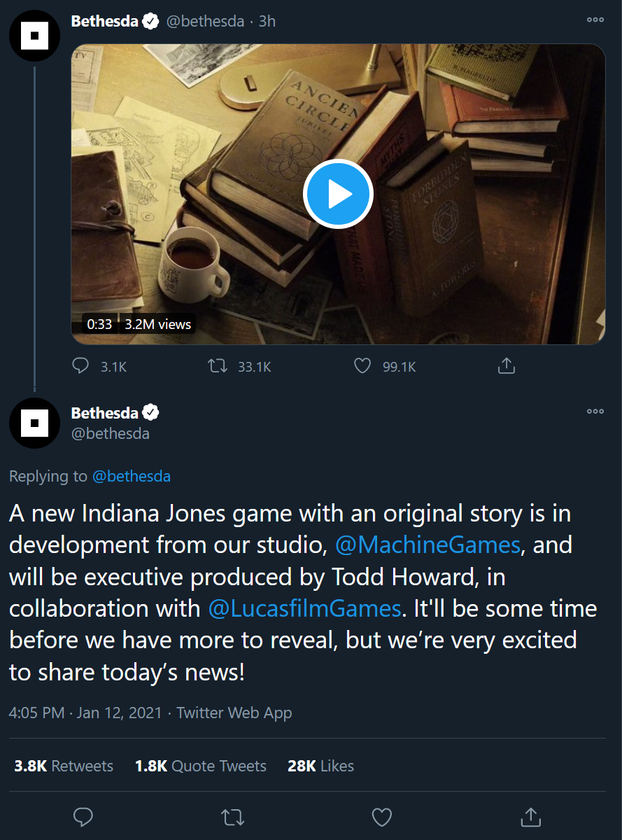Click the @bethesda link after Replying to

(x=132, y=477)
